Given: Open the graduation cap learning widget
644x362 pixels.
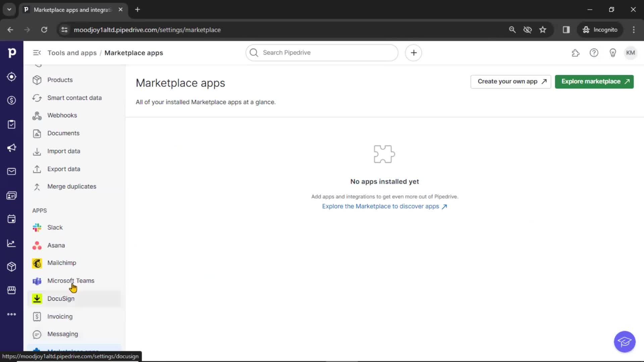Looking at the screenshot, I should (x=625, y=342).
